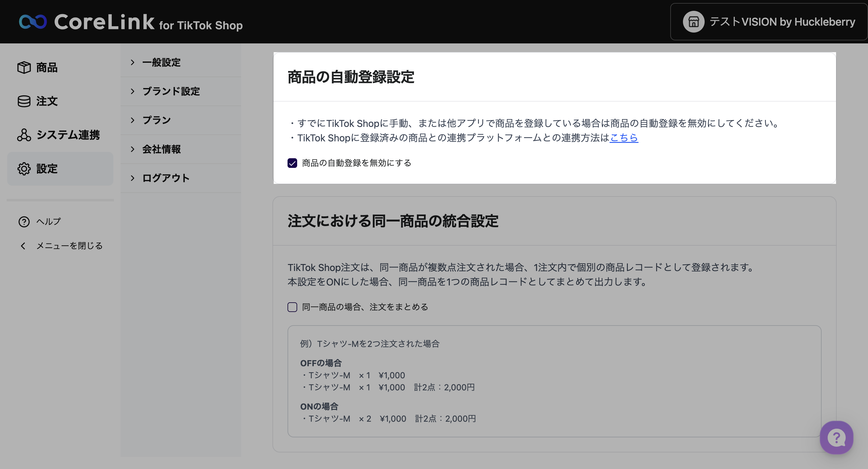Expand the 一般設定 chevron
The width and height of the screenshot is (868, 469).
pyautogui.click(x=132, y=62)
